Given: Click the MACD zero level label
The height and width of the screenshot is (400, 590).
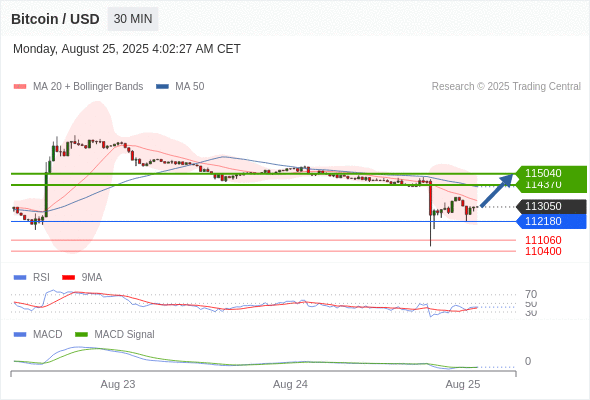Looking at the screenshot, I should point(528,361).
